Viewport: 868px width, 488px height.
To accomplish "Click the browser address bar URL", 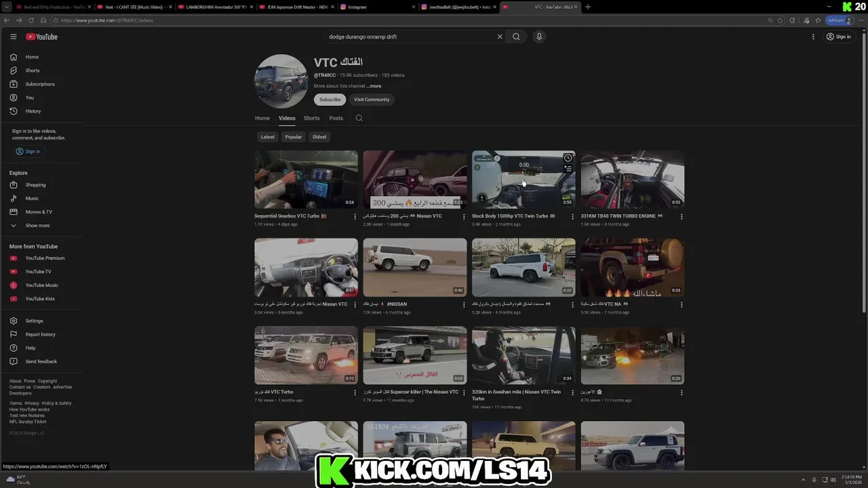I will (106, 20).
